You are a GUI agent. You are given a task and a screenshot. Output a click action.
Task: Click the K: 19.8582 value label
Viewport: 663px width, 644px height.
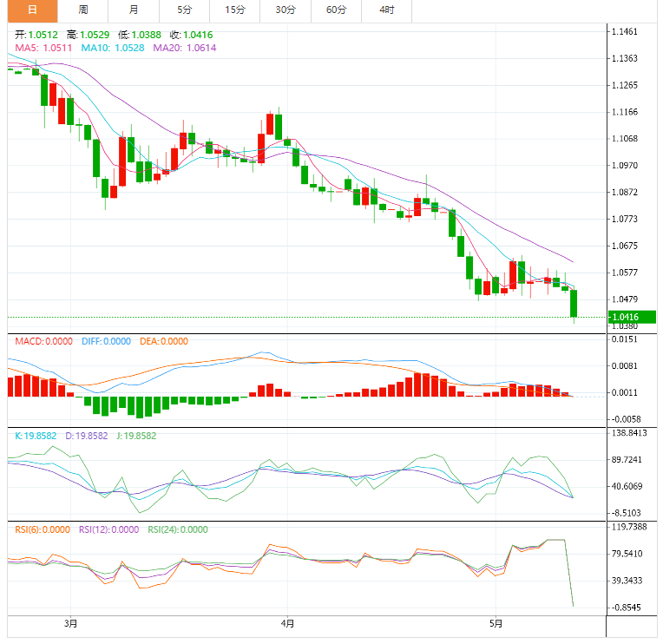point(36,436)
